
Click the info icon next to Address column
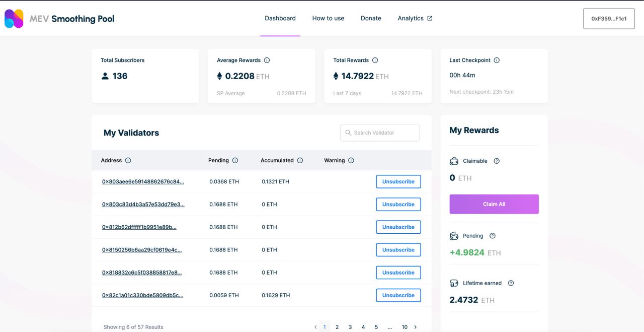[128, 161]
